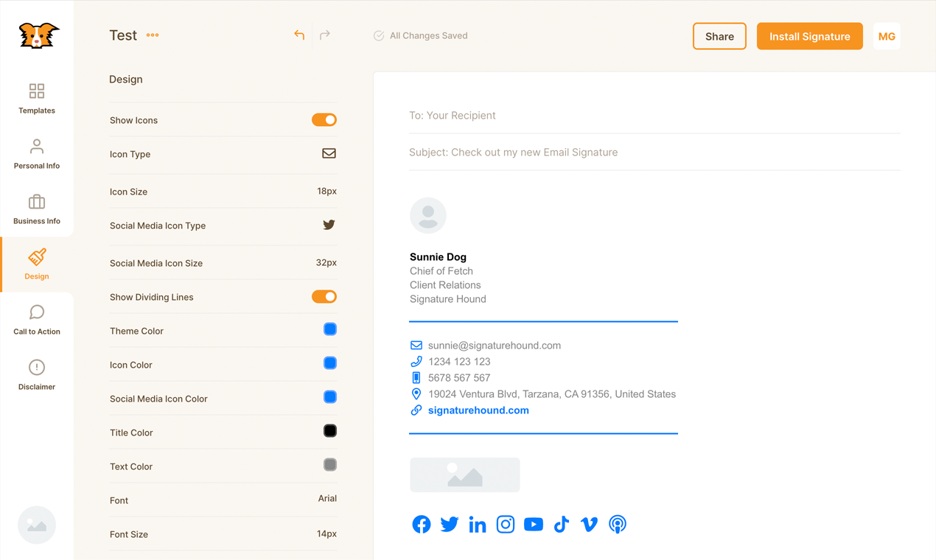Click the TikTok icon in the signature
936x560 pixels.
click(561, 524)
